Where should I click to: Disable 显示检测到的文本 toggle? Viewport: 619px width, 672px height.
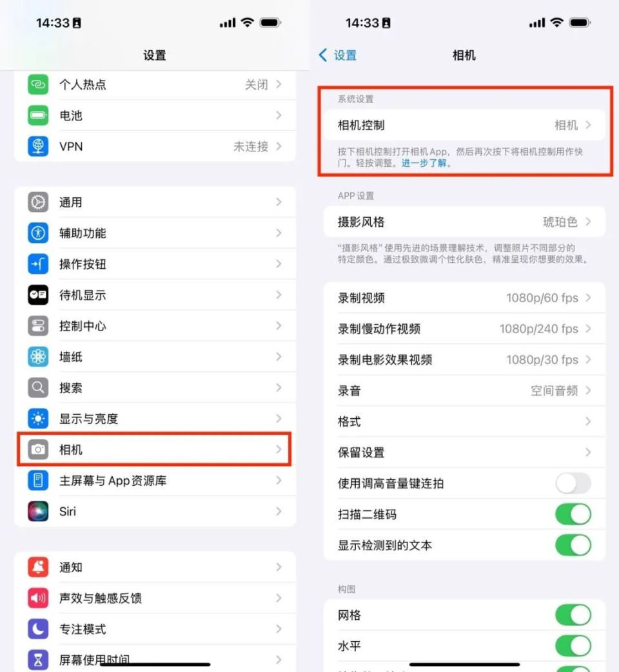(573, 545)
